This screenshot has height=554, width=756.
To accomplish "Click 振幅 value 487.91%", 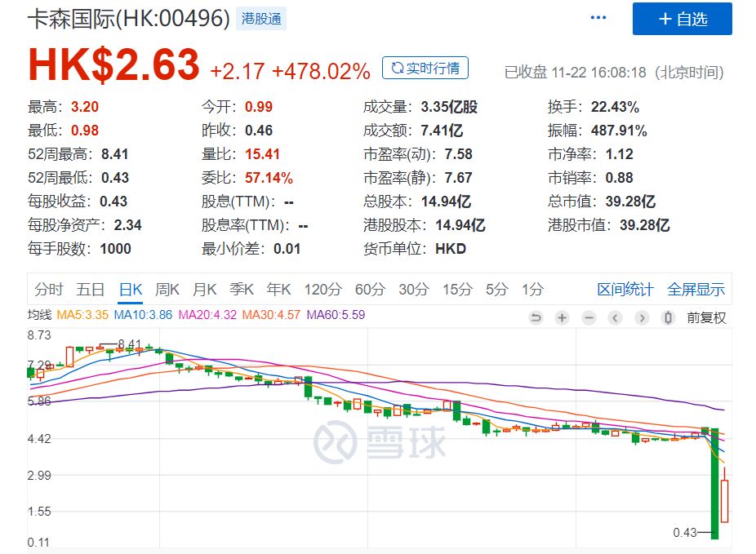I will pyautogui.click(x=619, y=131).
